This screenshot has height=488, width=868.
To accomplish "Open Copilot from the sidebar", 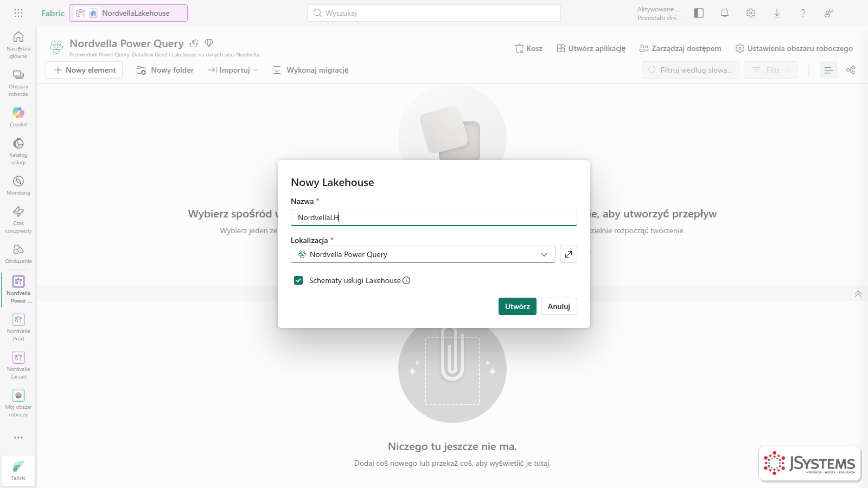I will coord(18,117).
